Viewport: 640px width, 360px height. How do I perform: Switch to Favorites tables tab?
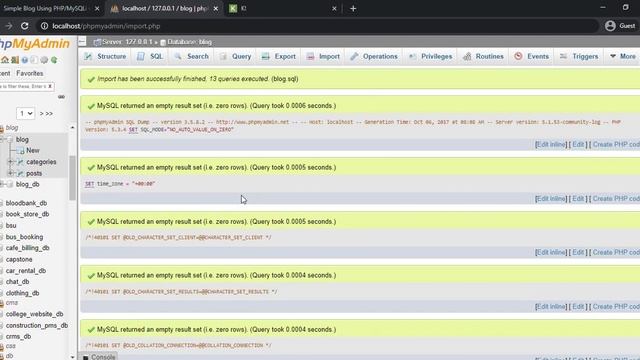tap(29, 73)
